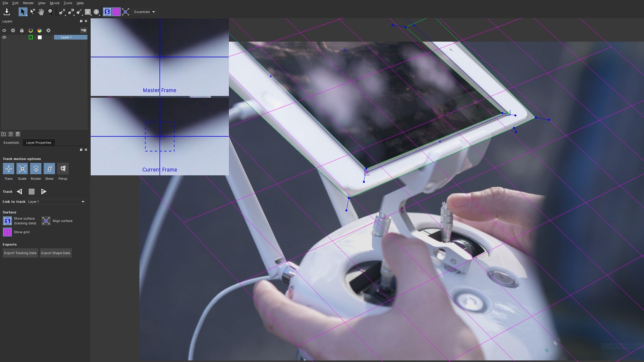Select the Create Bezier-Spline pen tool

coord(71,12)
